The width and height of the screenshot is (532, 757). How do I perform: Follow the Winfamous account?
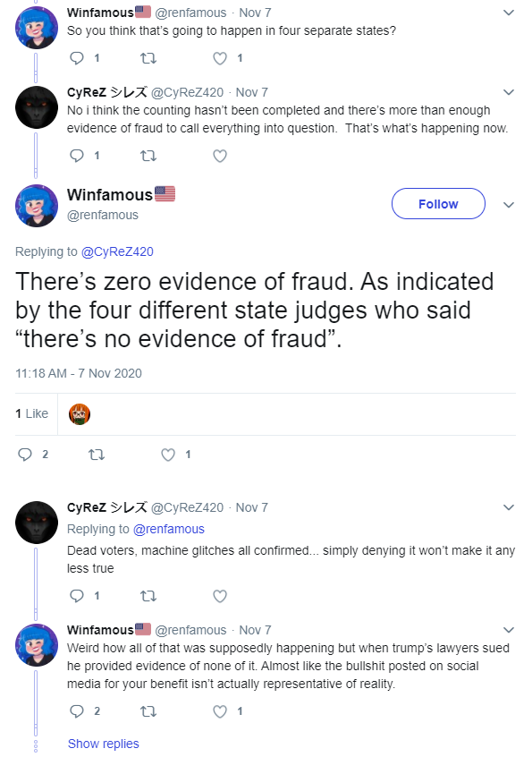pos(438,204)
